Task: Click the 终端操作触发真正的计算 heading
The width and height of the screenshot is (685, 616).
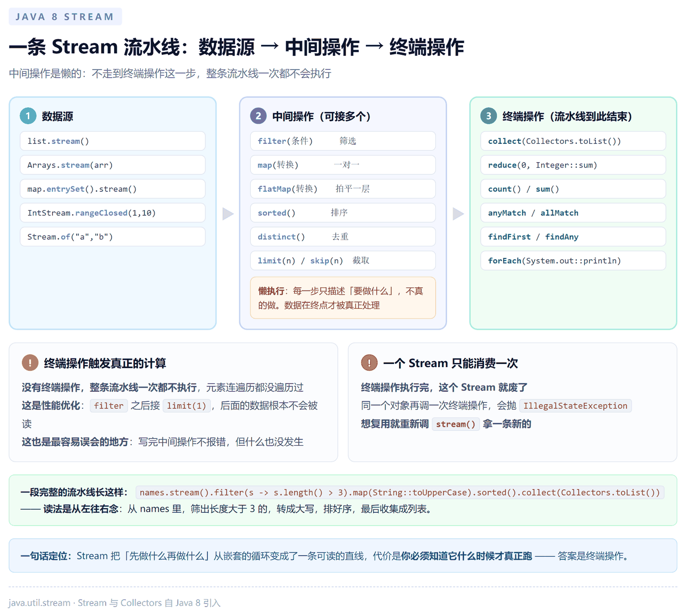Action: coord(105,363)
